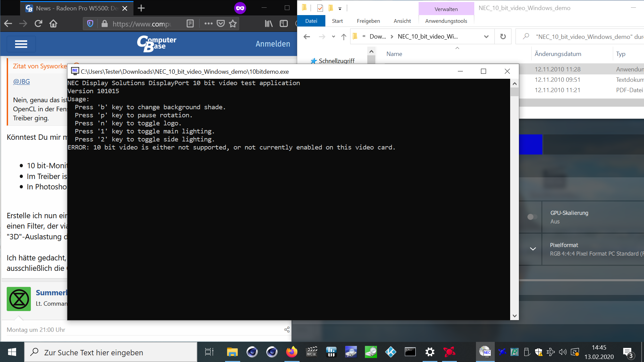Image resolution: width=644 pixels, height=362 pixels.
Task: Switch to Ansicht ribbon tab
Action: 402,21
